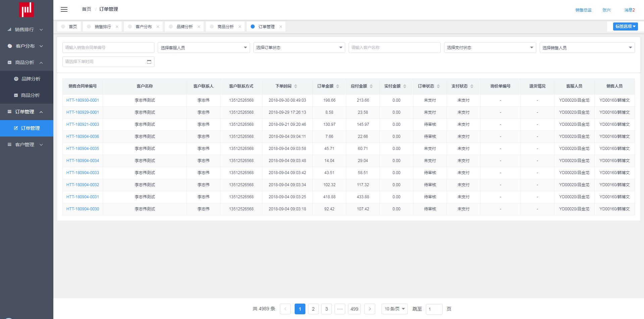Go to previous page arrow

(x=285, y=309)
